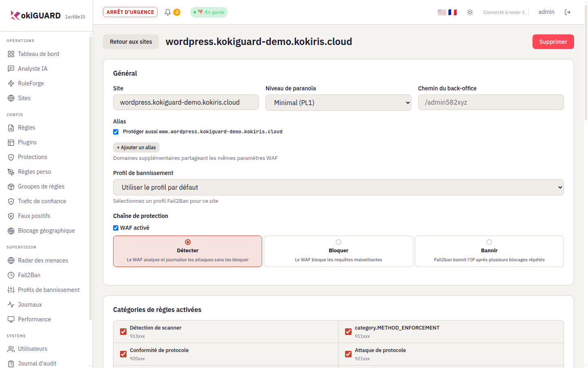Screen dimensions: 588x368
Task: Open the Journaux menu item
Action: pyautogui.click(x=45, y=305)
